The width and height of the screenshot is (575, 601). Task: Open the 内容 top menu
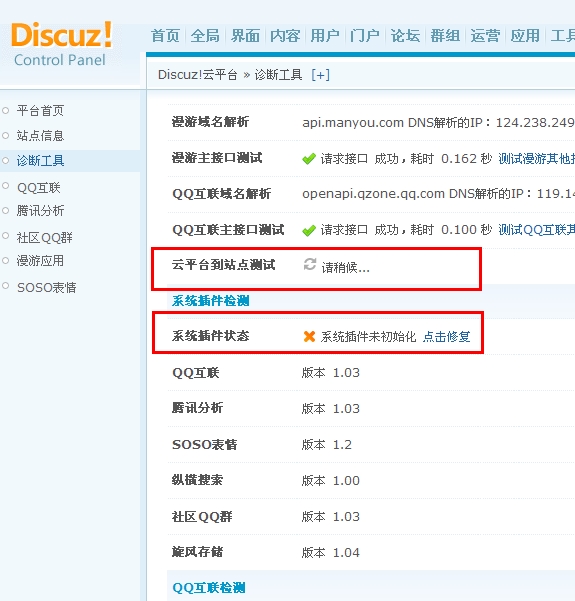[285, 36]
